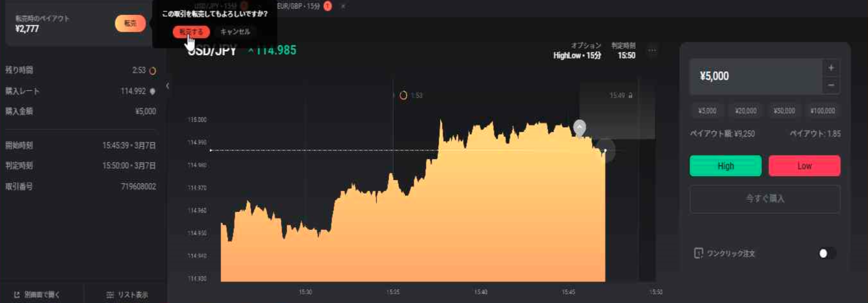Toggle the ワンクリック注文 switch

point(827,253)
